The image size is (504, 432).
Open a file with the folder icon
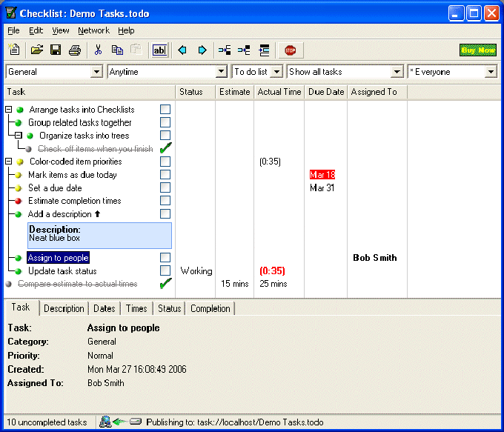[x=36, y=50]
